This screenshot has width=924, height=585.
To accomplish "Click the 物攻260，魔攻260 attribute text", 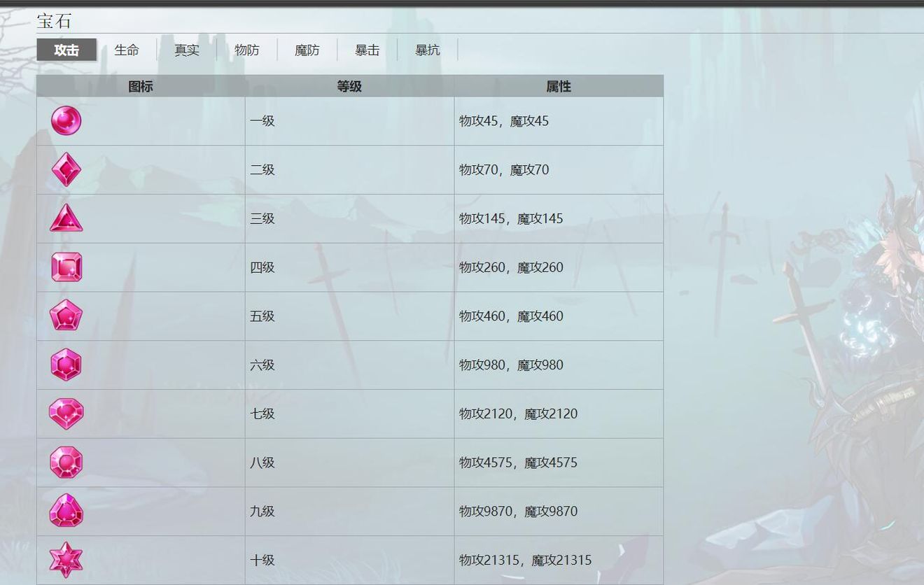I will click(x=511, y=267).
